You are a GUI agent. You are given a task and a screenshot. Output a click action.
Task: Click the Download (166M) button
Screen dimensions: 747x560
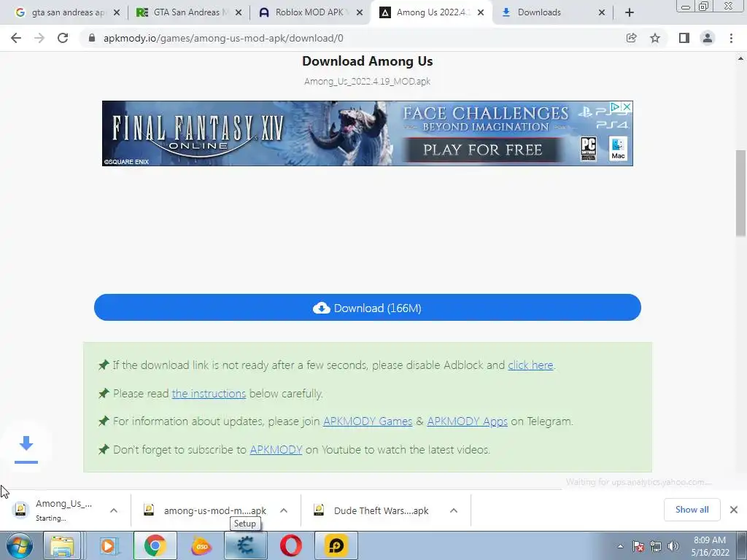pyautogui.click(x=368, y=308)
